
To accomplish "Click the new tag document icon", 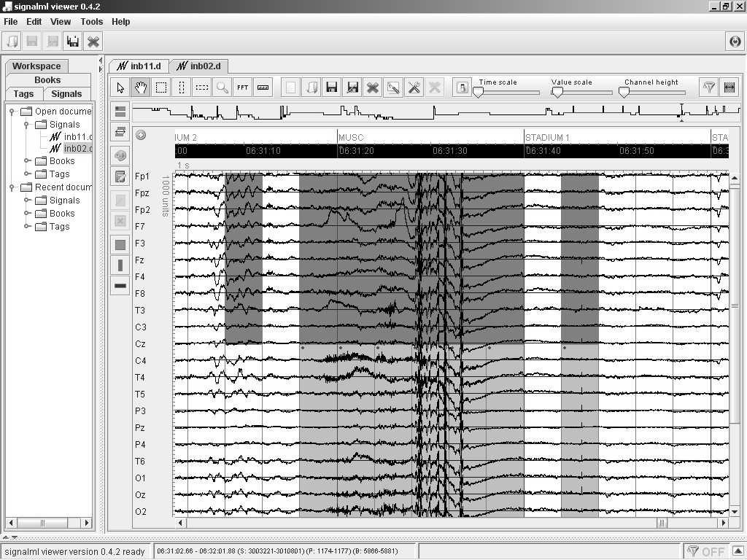I will [x=290, y=87].
